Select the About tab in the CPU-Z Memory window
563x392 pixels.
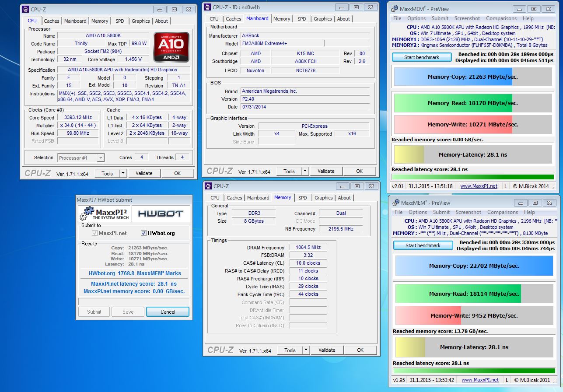pos(344,198)
